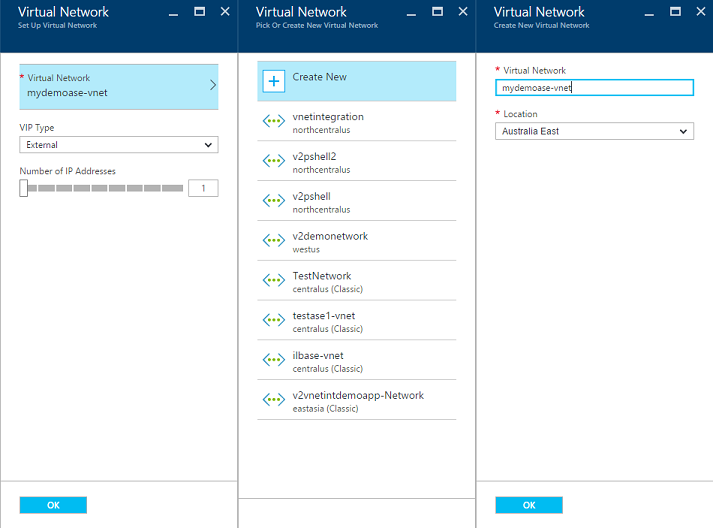Click the plus icon next to Create New
713x528 pixels.
click(273, 81)
